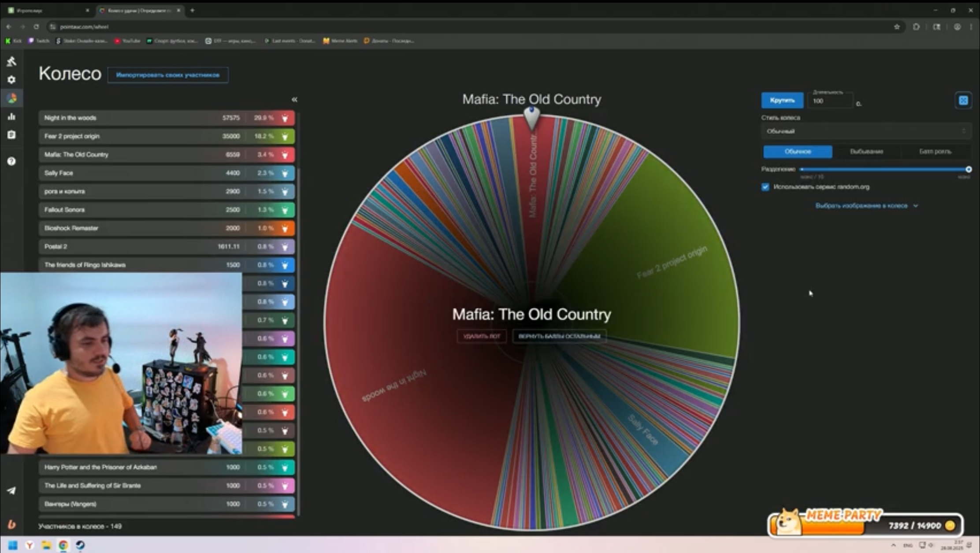Click the fullscreen wheel icon button

963,100
